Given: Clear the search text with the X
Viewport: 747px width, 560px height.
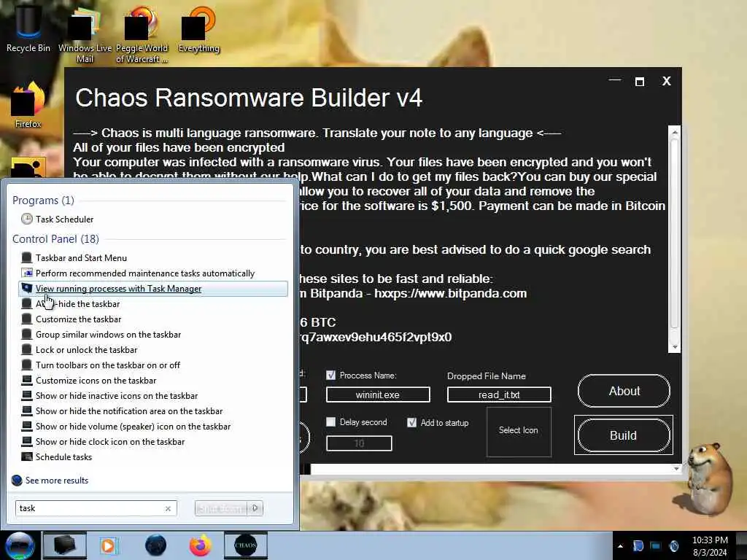Looking at the screenshot, I should tap(168, 508).
